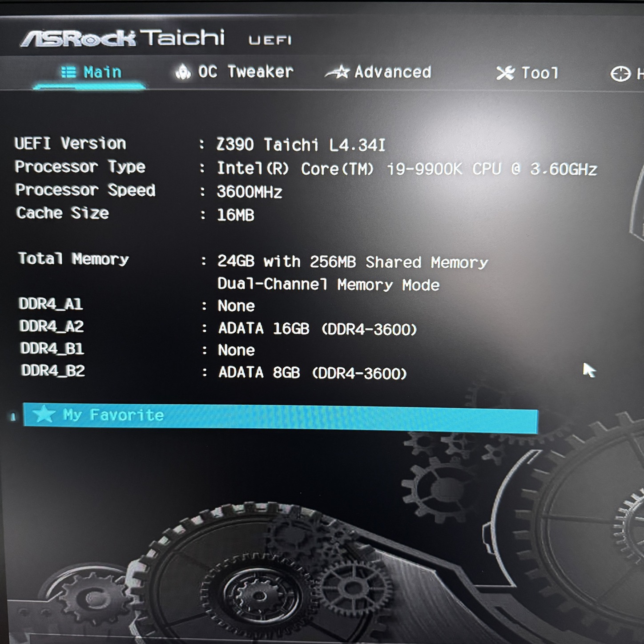
Task: Click the DDR4_A1 slot label
Action: pos(51,304)
